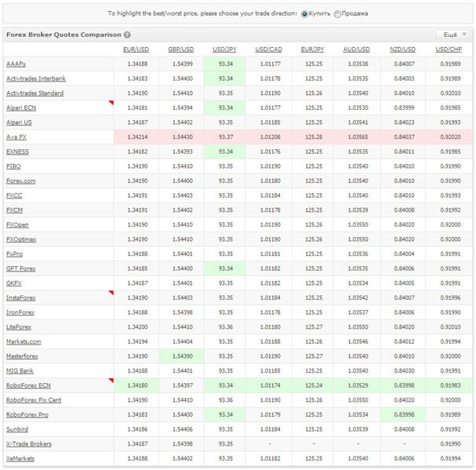Click RoboForex Pro NZD/USD quote 0.83998

coord(404,415)
